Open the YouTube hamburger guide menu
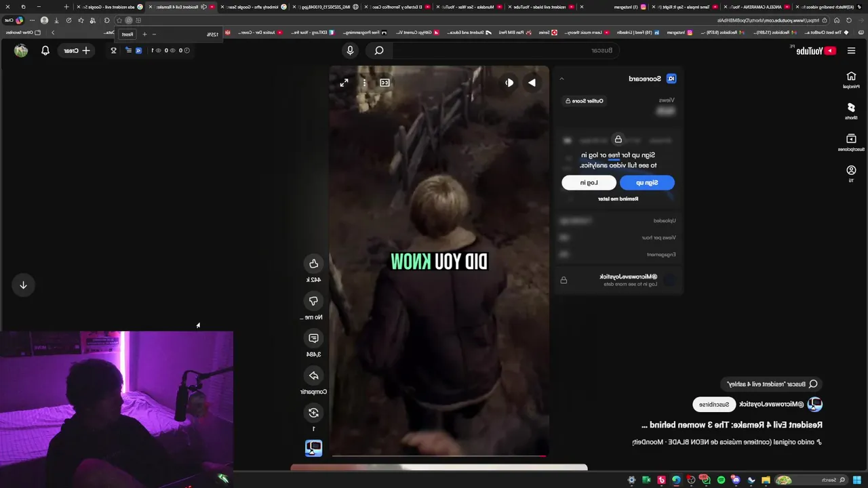 pos(851,51)
